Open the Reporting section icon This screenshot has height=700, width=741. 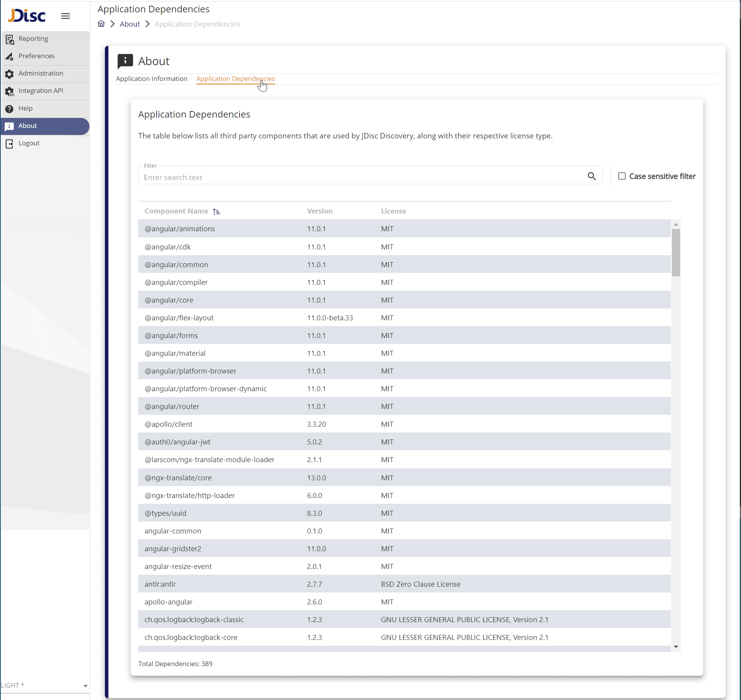pyautogui.click(x=10, y=39)
